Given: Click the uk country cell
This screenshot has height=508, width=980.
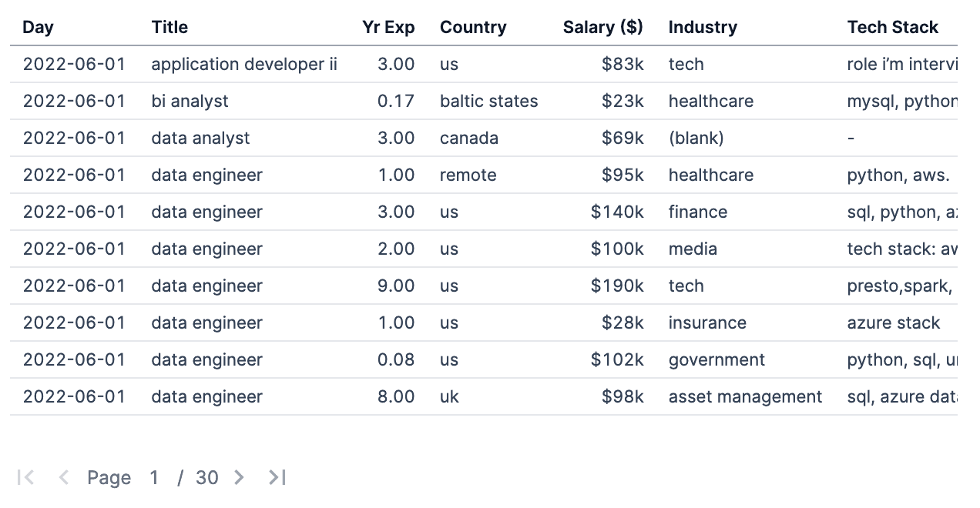Looking at the screenshot, I should tap(449, 396).
